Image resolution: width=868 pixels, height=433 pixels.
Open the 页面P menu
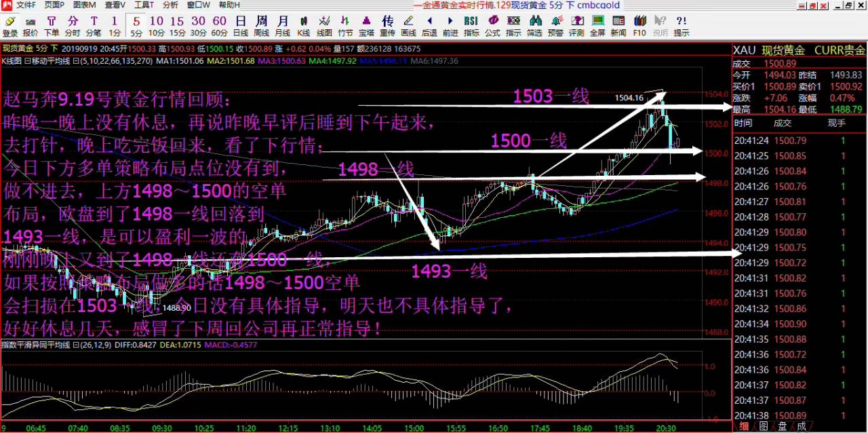click(54, 5)
